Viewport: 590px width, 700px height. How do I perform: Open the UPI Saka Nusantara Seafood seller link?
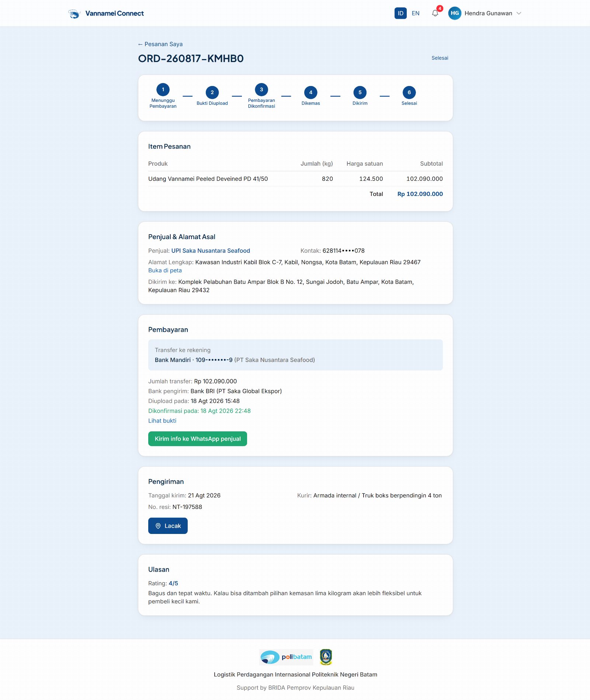(211, 251)
